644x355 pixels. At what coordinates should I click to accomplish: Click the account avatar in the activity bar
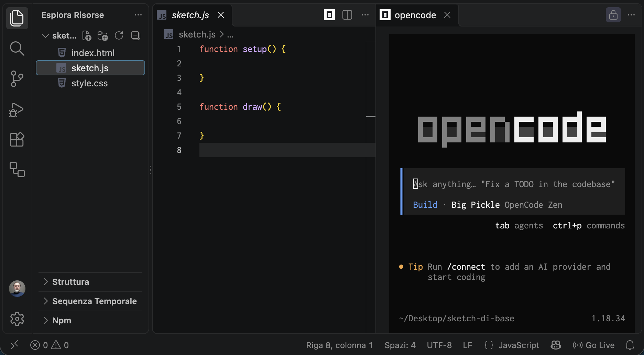(17, 289)
